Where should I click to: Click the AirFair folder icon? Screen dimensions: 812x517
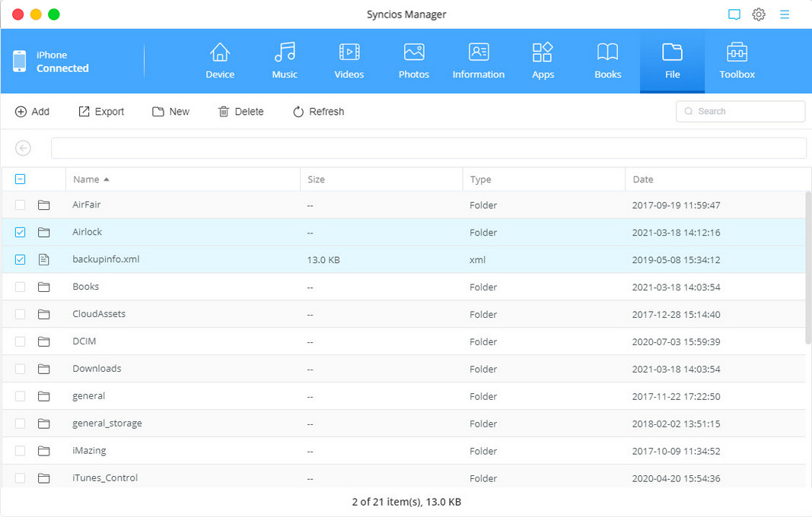tap(44, 205)
